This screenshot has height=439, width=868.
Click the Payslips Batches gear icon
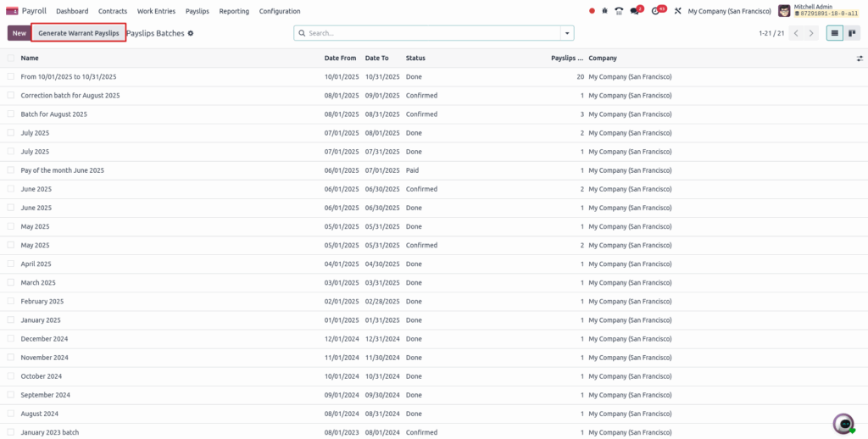191,33
